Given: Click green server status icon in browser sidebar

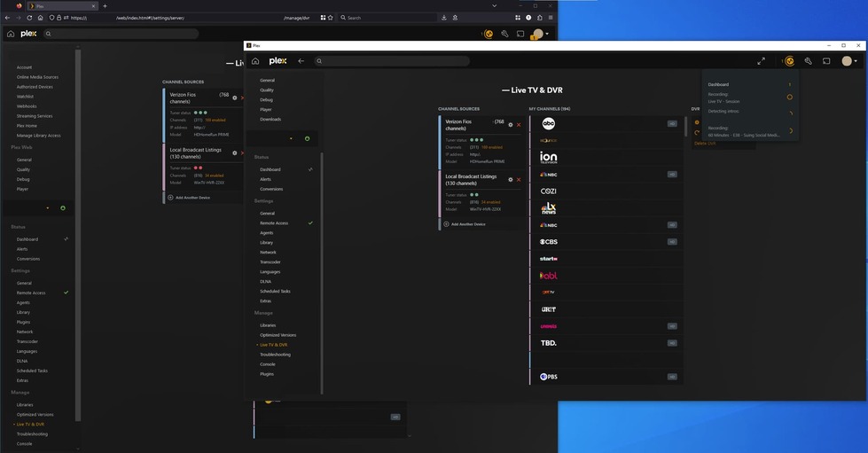Looking at the screenshot, I should (63, 208).
